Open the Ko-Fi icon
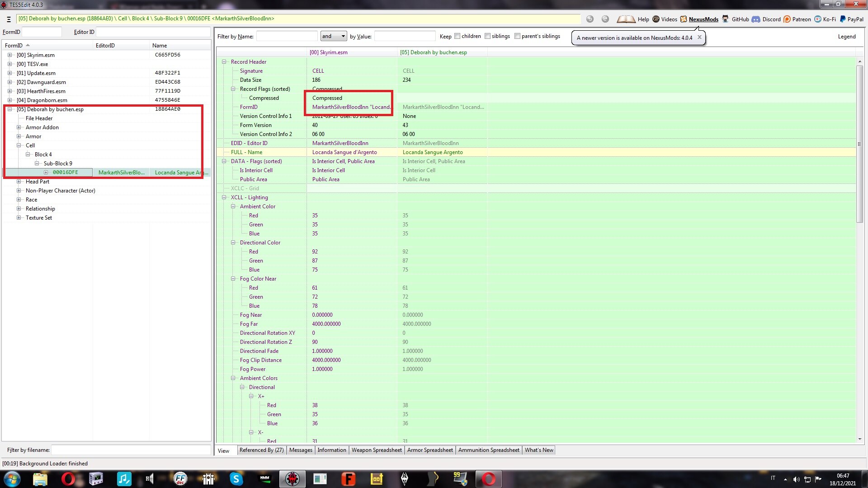The width and height of the screenshot is (868, 488). [818, 19]
